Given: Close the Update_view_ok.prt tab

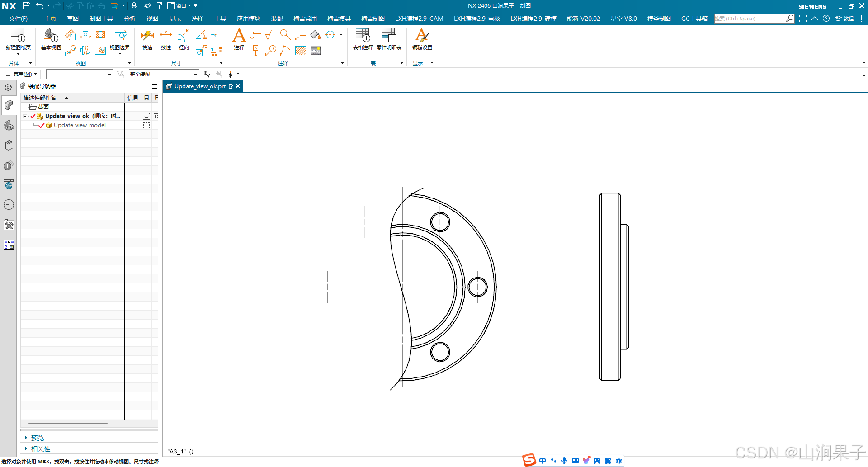Looking at the screenshot, I should point(238,86).
